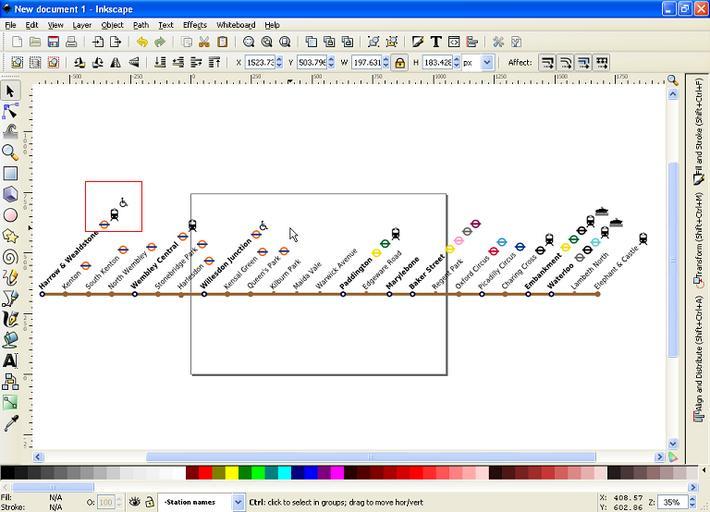The image size is (710, 512).
Task: Select the Node editing tool
Action: click(x=10, y=111)
